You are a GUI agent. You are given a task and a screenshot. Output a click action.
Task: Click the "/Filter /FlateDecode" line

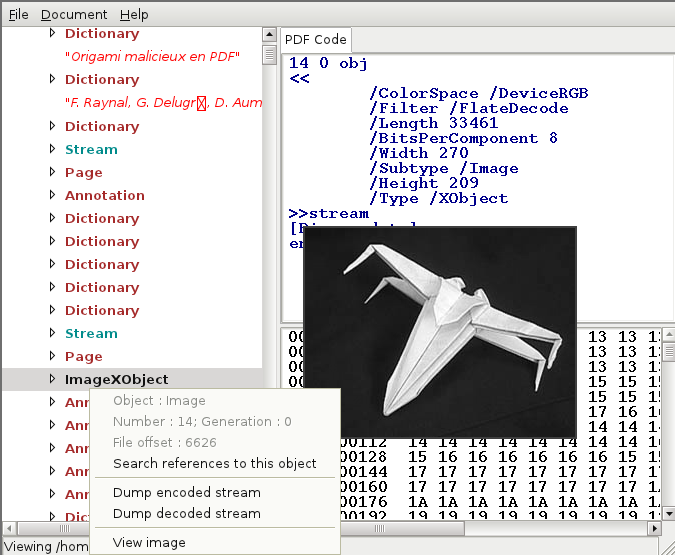[469, 108]
